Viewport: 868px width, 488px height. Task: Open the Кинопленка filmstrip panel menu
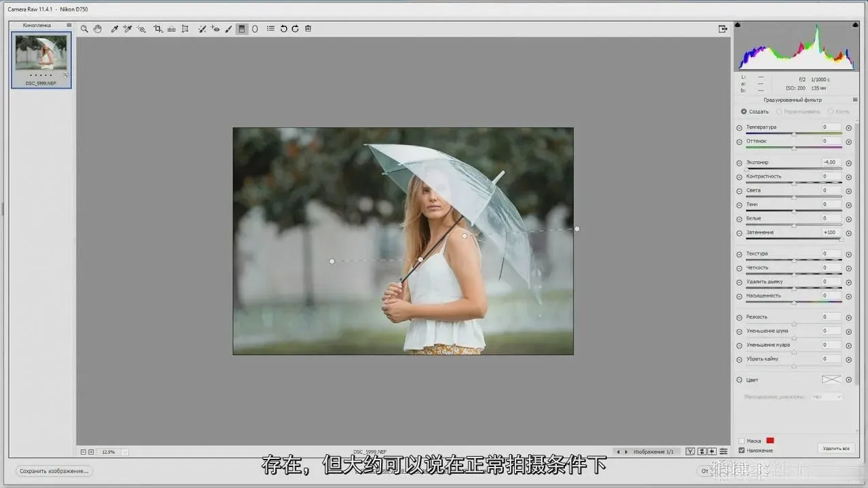coord(69,25)
